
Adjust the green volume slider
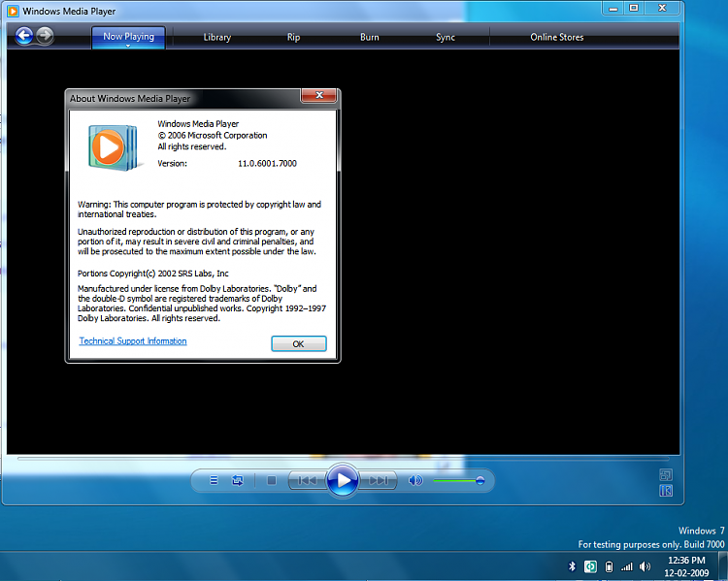(x=459, y=481)
